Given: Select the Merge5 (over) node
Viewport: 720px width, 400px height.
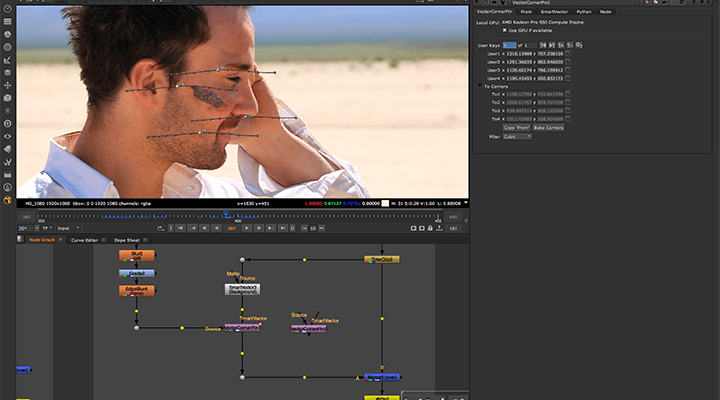Looking at the screenshot, I should pyautogui.click(x=382, y=377).
